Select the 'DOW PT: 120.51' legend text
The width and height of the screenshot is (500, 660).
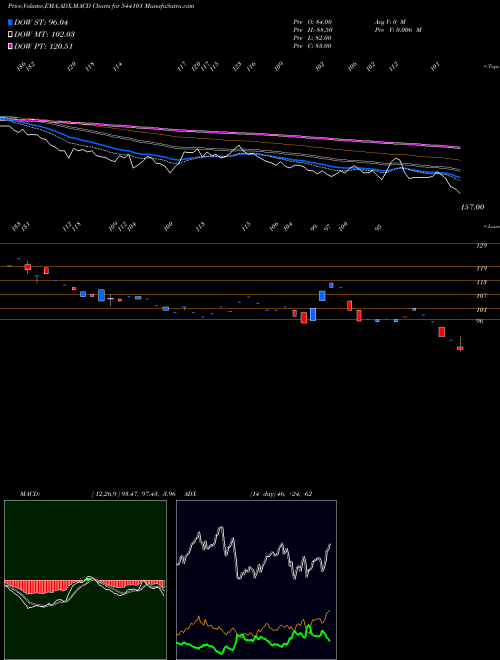[x=44, y=46]
